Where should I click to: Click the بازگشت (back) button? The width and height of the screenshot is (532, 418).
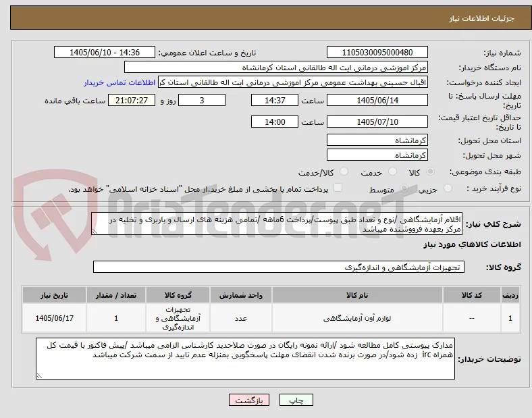click(x=249, y=400)
